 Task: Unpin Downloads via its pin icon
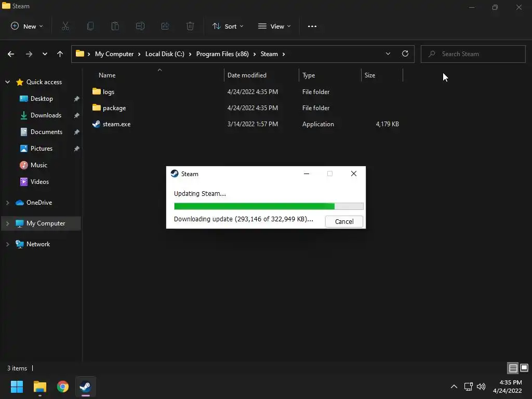tap(77, 115)
